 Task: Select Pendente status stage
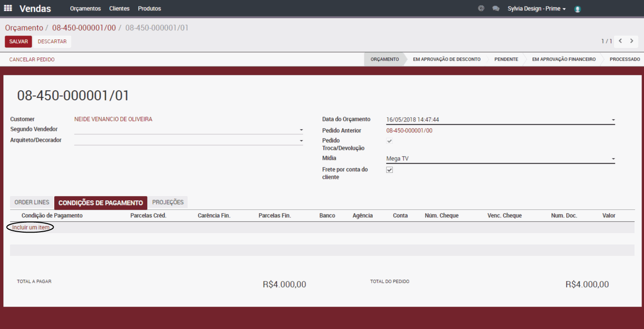[506, 59]
